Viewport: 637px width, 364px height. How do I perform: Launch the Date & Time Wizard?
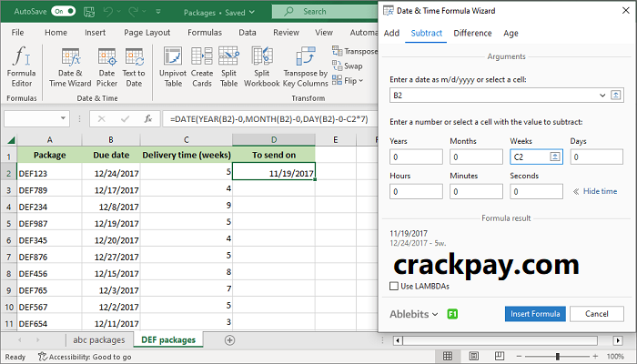click(70, 67)
